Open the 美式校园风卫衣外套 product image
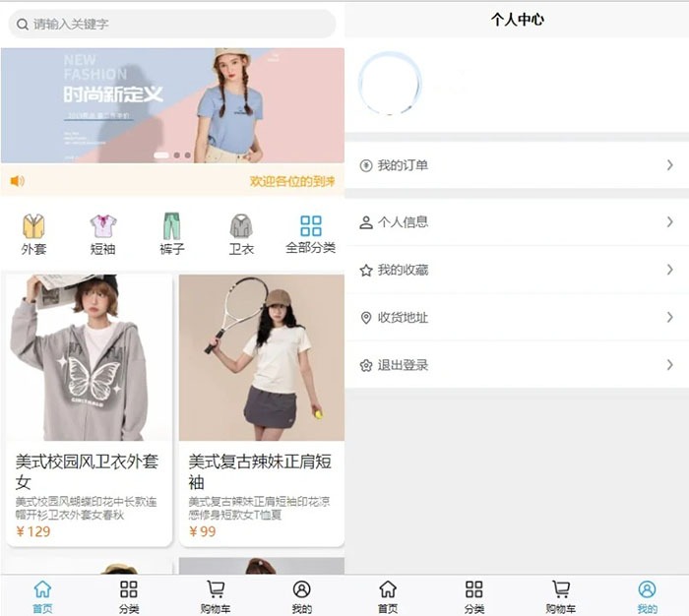The height and width of the screenshot is (616, 689). (x=89, y=357)
